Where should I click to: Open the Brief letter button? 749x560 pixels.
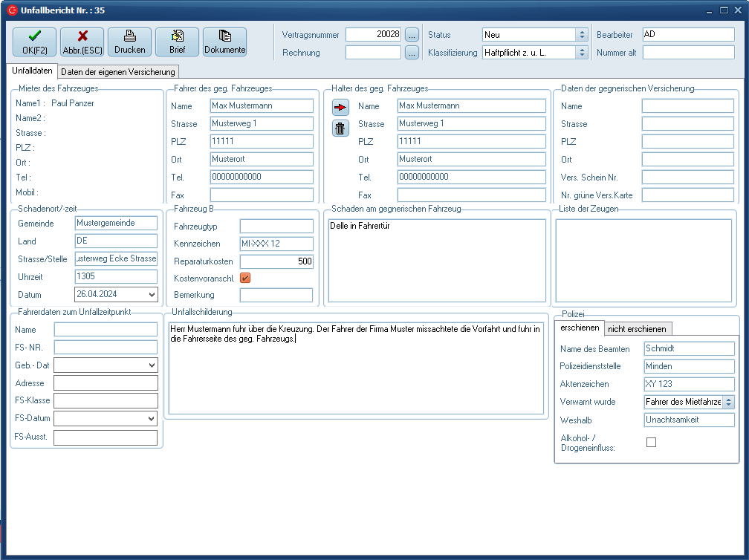click(177, 42)
